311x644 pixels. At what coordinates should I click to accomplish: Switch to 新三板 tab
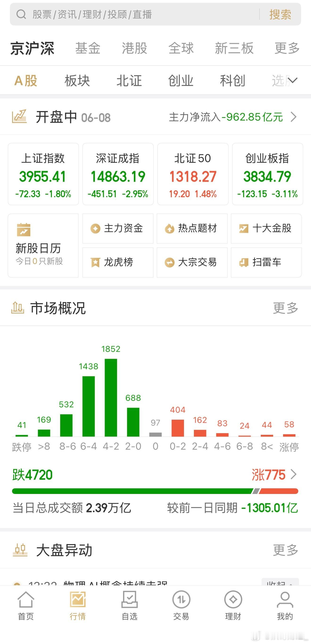(x=234, y=48)
